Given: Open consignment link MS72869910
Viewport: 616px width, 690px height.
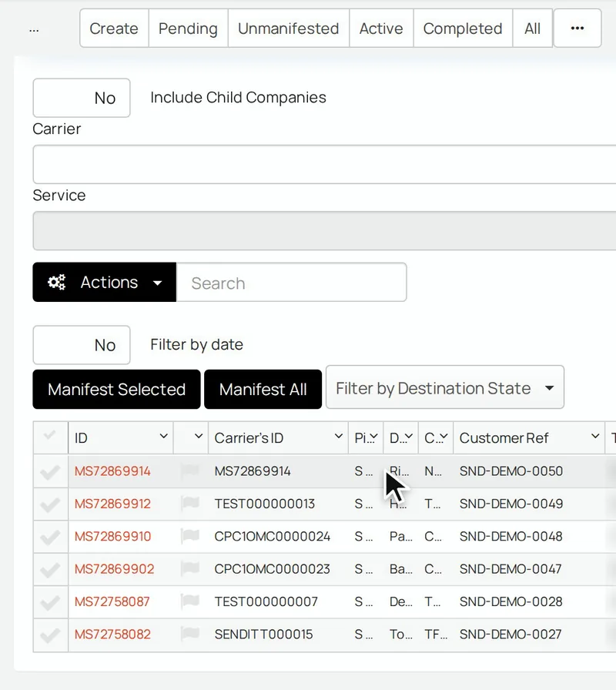Looking at the screenshot, I should [112, 537].
